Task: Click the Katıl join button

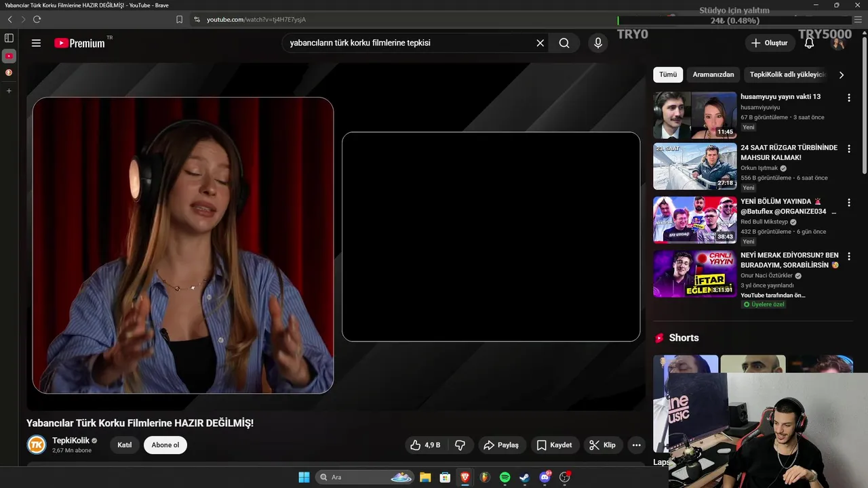Action: [125, 445]
